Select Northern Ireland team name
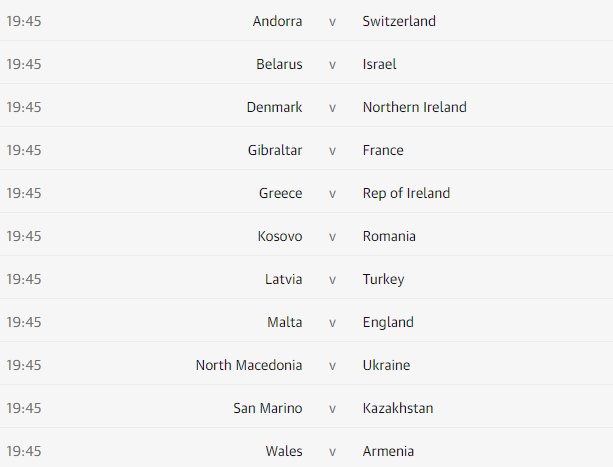613x467 pixels. click(414, 107)
